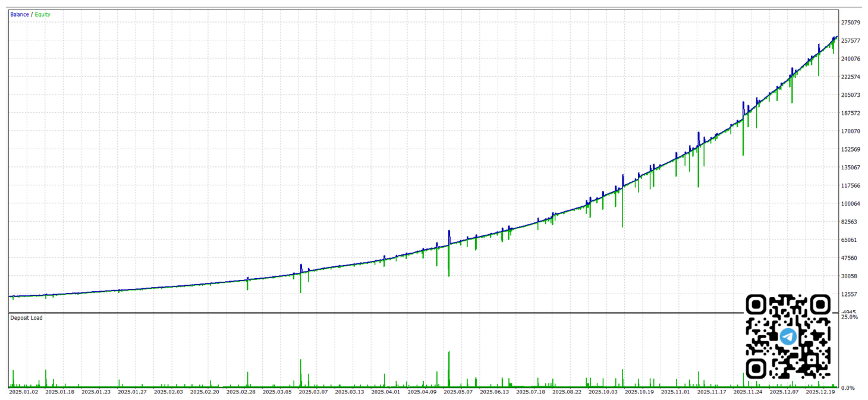
Task: Select the 65061 axis value
Action: [x=849, y=240]
